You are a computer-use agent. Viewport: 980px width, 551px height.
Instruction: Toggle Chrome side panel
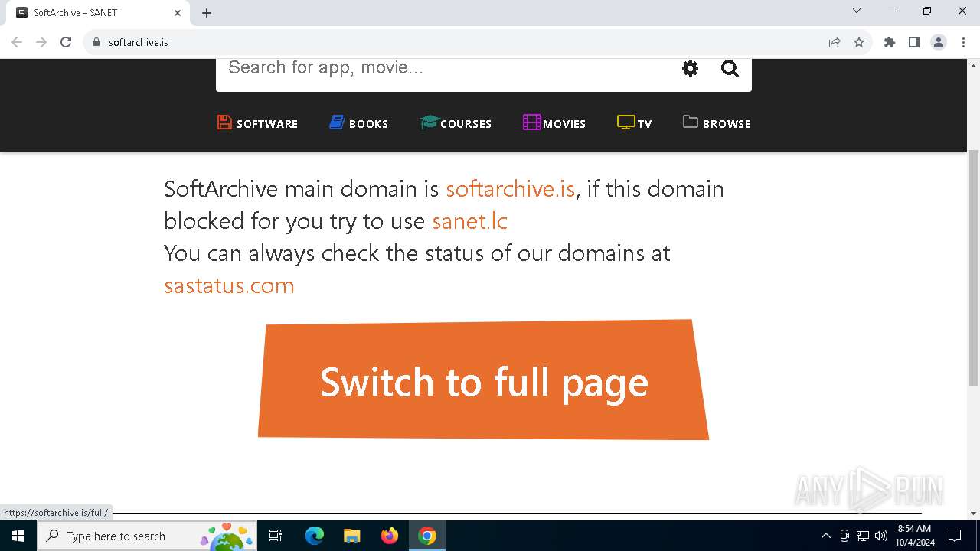click(x=914, y=42)
